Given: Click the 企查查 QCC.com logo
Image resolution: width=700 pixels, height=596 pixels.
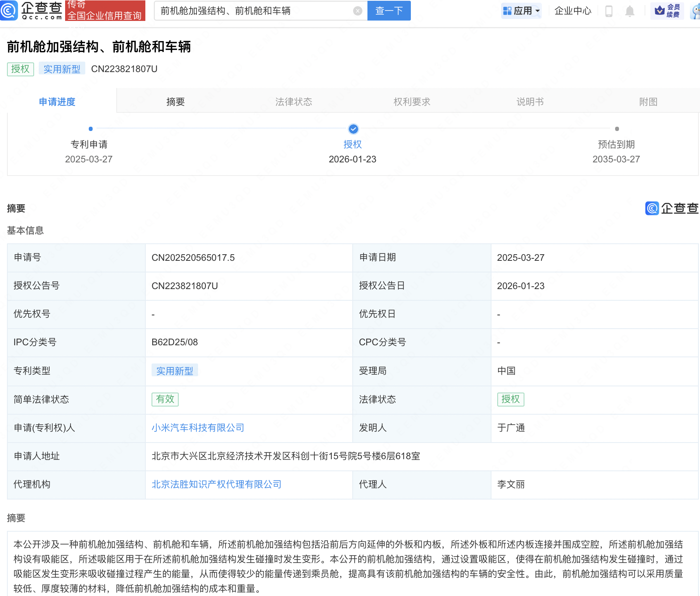Looking at the screenshot, I should click(x=33, y=10).
